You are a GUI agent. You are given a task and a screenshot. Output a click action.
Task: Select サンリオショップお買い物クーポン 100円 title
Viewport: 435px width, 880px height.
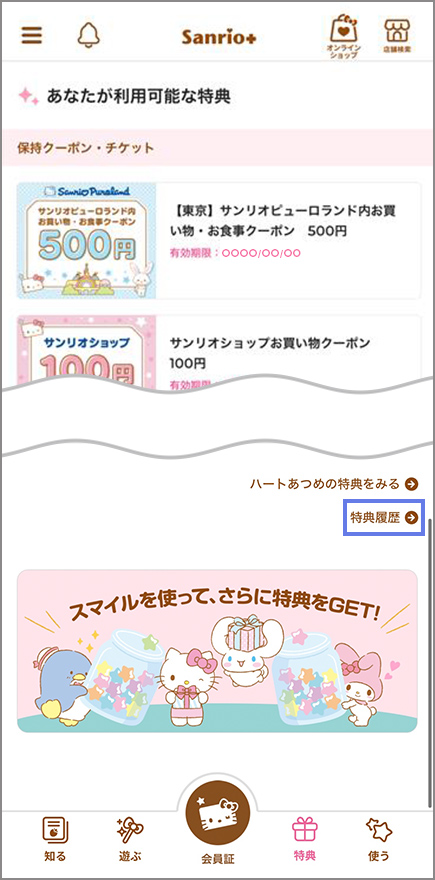pos(270,353)
